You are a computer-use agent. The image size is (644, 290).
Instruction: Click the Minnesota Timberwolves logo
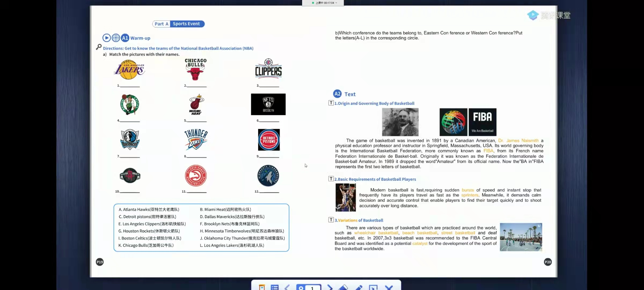click(268, 176)
